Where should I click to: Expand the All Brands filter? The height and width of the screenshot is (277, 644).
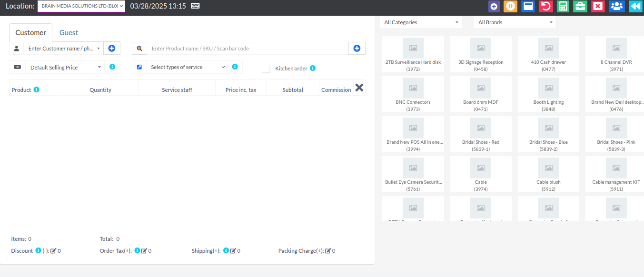515,22
